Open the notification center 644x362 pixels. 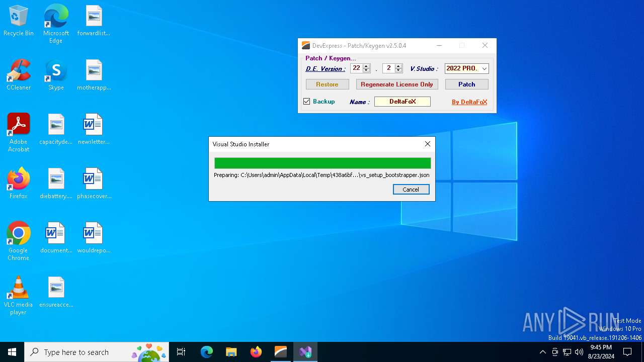[x=627, y=352]
